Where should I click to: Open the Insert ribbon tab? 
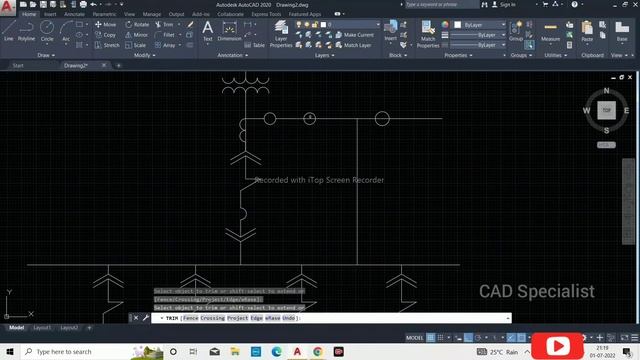(x=50, y=14)
